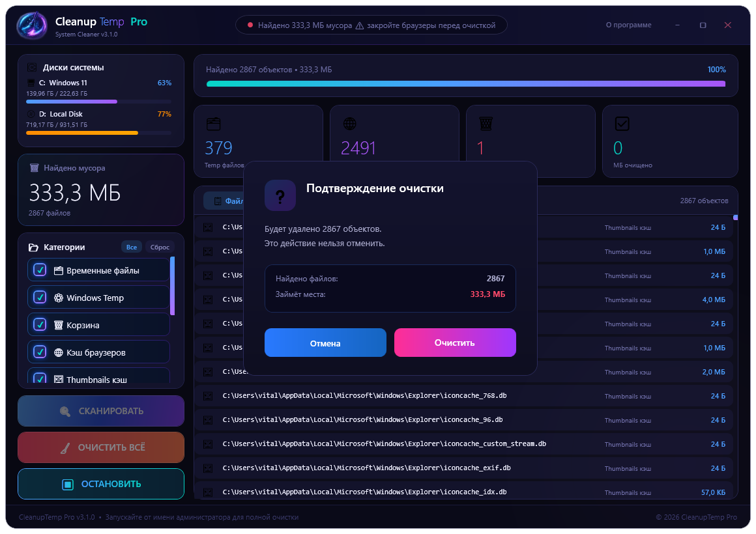
Task: Click the 63% label for drive C:
Action: pyautogui.click(x=164, y=83)
